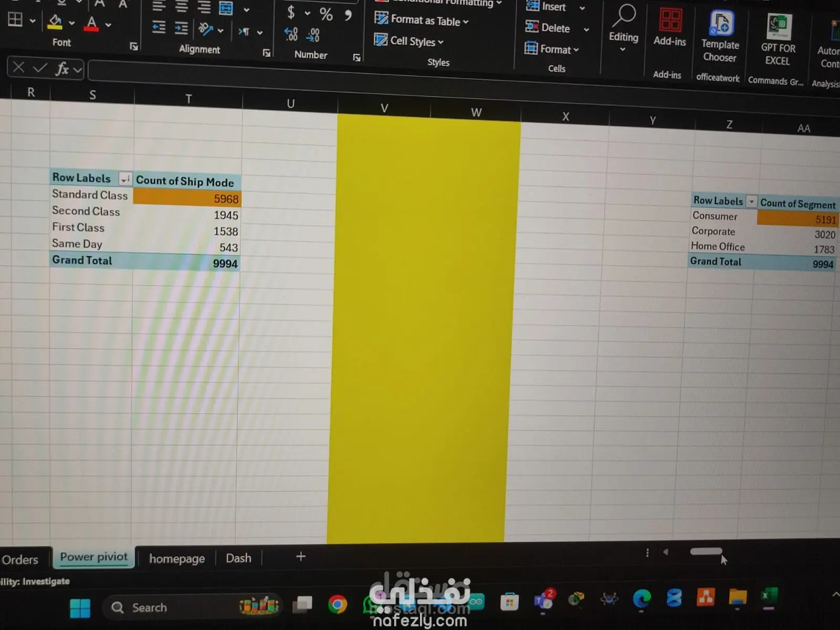Image resolution: width=840 pixels, height=630 pixels.
Task: Open Google Chrome from taskbar
Action: pyautogui.click(x=338, y=605)
